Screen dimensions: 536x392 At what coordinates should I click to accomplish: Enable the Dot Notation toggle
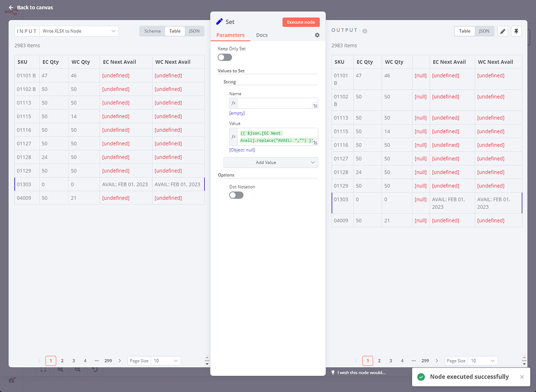click(236, 195)
